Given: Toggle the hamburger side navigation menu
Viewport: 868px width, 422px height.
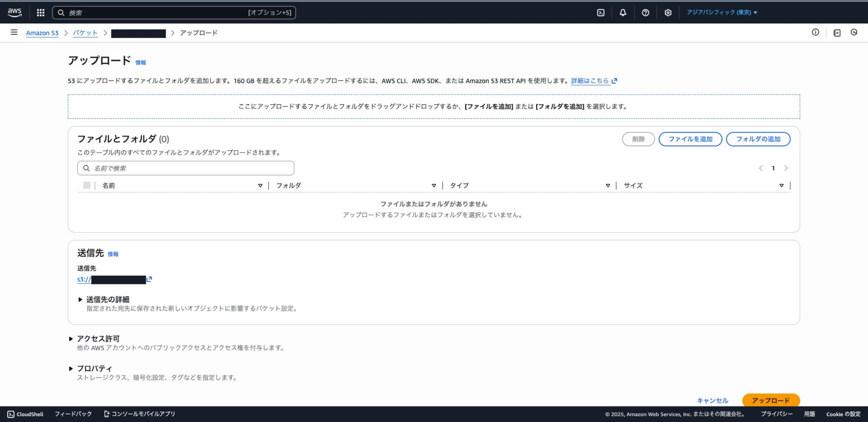Looking at the screenshot, I should click(x=14, y=32).
